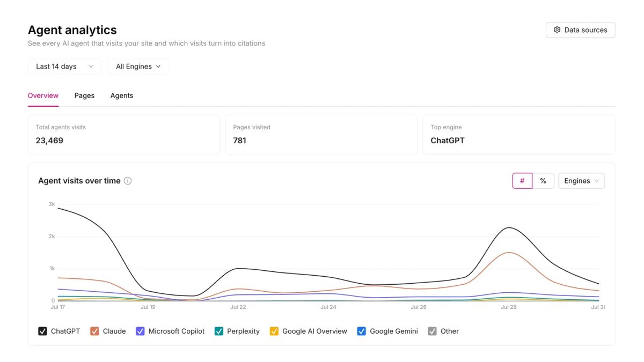Expand the All Engines filter dropdown
Viewport: 644px width, 362px height.
(x=138, y=67)
